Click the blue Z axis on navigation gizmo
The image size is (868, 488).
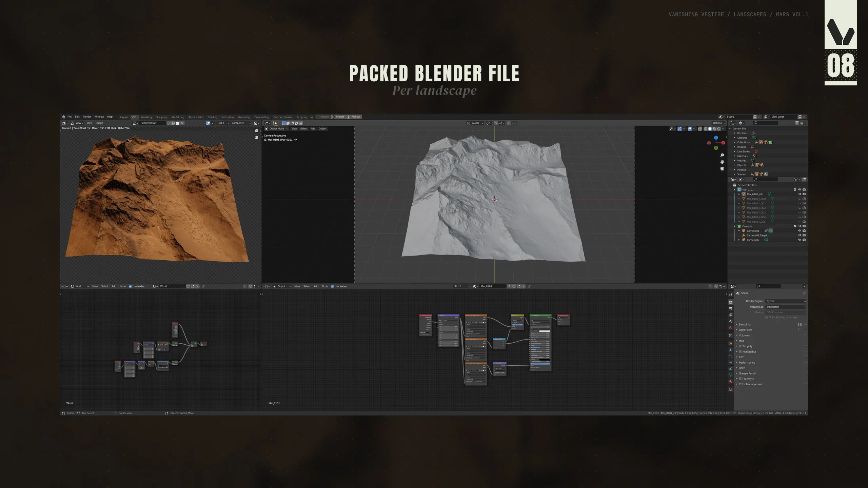[716, 138]
